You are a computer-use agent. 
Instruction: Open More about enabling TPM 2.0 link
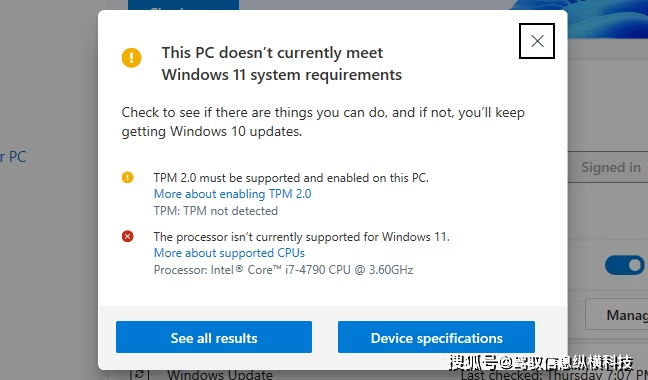[233, 194]
